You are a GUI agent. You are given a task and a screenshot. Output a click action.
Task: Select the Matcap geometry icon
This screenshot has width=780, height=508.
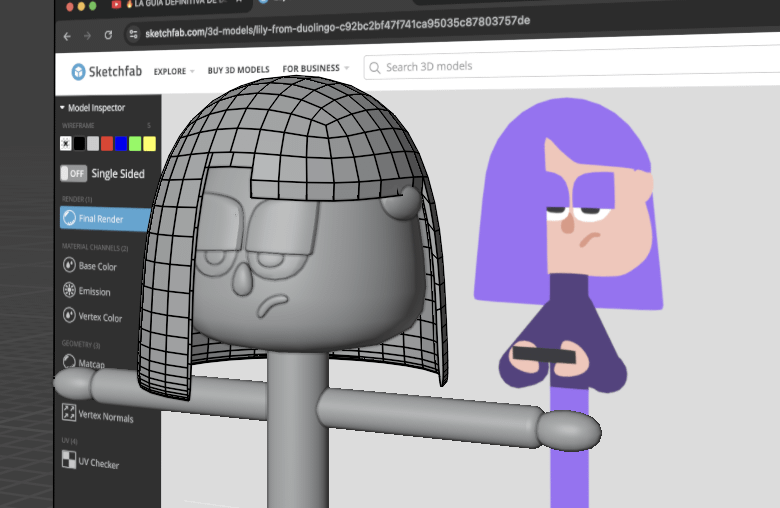pos(69,361)
